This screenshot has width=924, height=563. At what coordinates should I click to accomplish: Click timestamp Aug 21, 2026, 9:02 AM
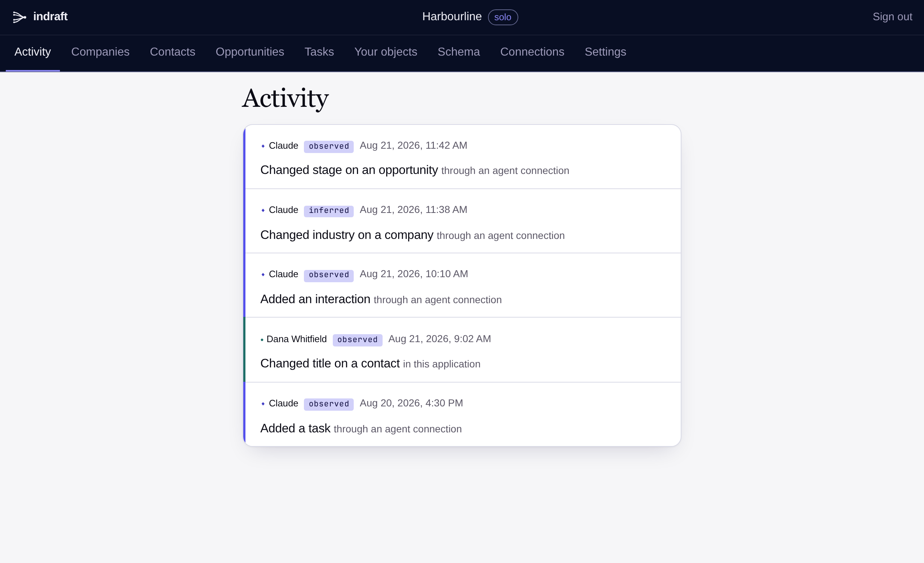pos(440,339)
